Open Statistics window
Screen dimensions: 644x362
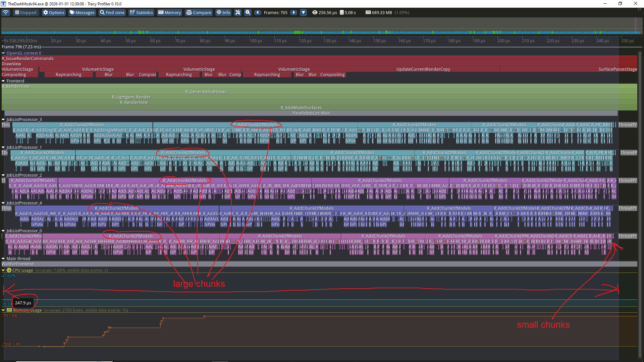[x=141, y=12]
